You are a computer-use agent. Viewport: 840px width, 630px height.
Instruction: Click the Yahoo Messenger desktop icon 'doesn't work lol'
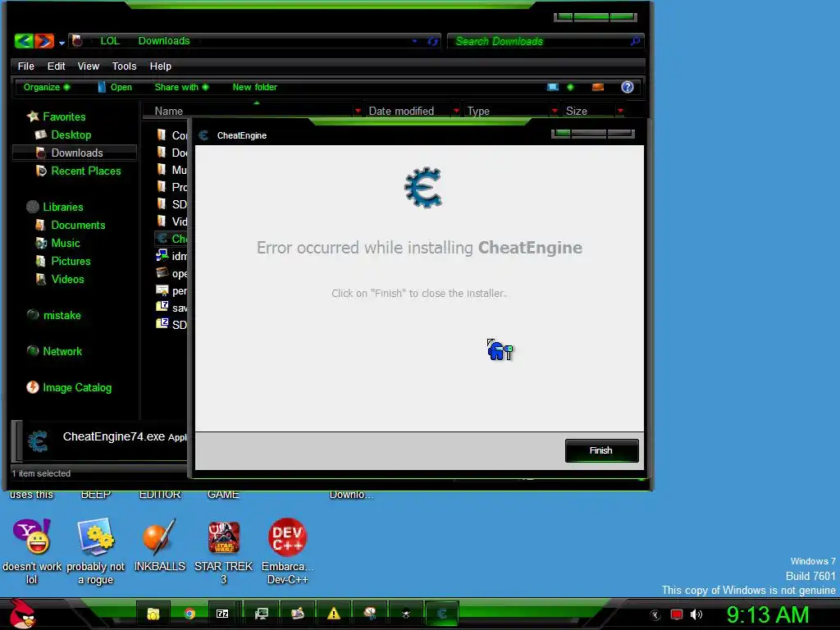[32, 551]
